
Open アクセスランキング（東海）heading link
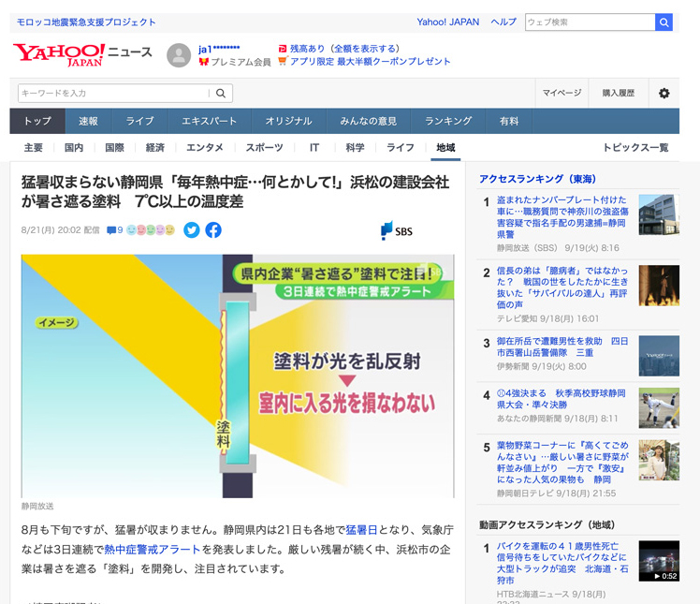pyautogui.click(x=537, y=179)
